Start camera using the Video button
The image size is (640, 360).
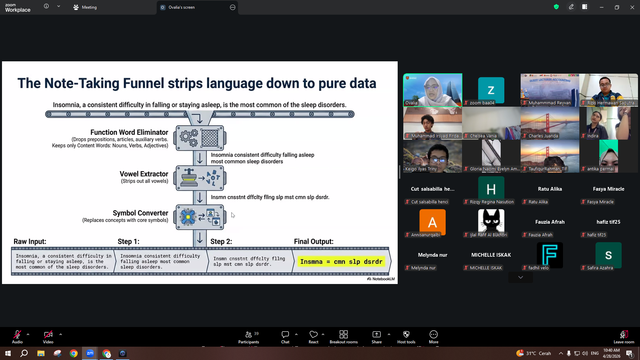coord(48,337)
